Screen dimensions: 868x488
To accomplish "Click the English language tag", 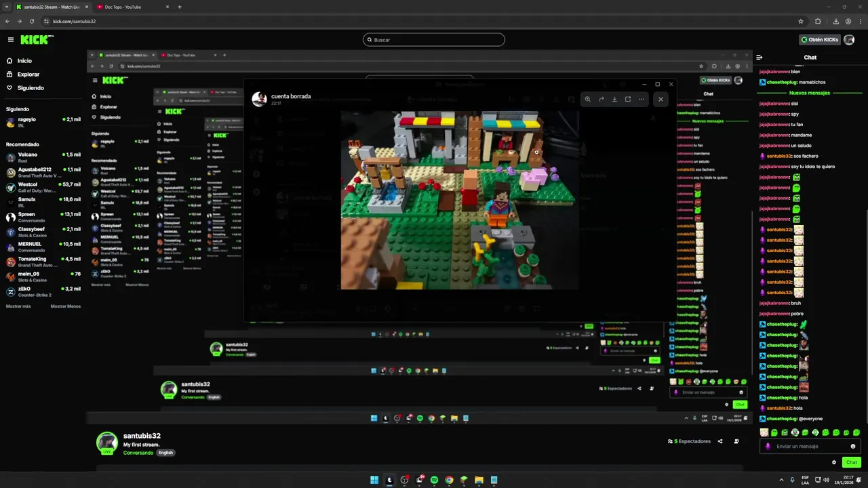I will pyautogui.click(x=165, y=453).
